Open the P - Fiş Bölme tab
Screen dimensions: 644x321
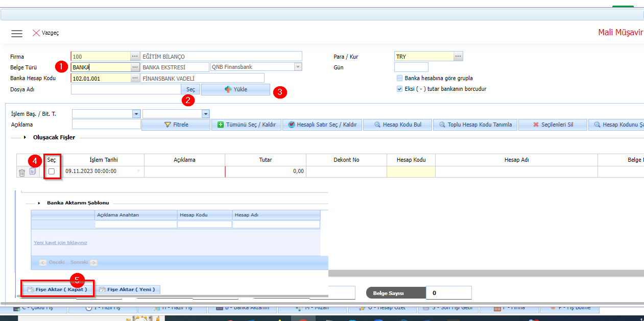coord(570,308)
